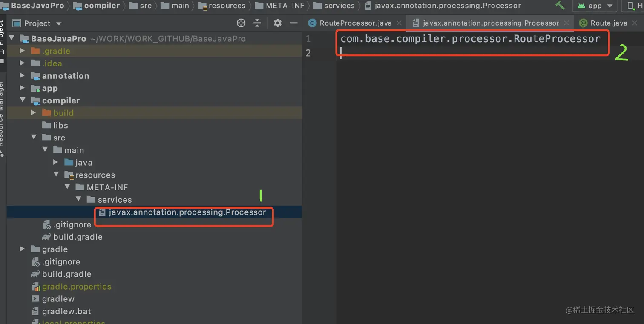The height and width of the screenshot is (324, 644).
Task: Collapse the services folder arrow
Action: click(x=78, y=199)
